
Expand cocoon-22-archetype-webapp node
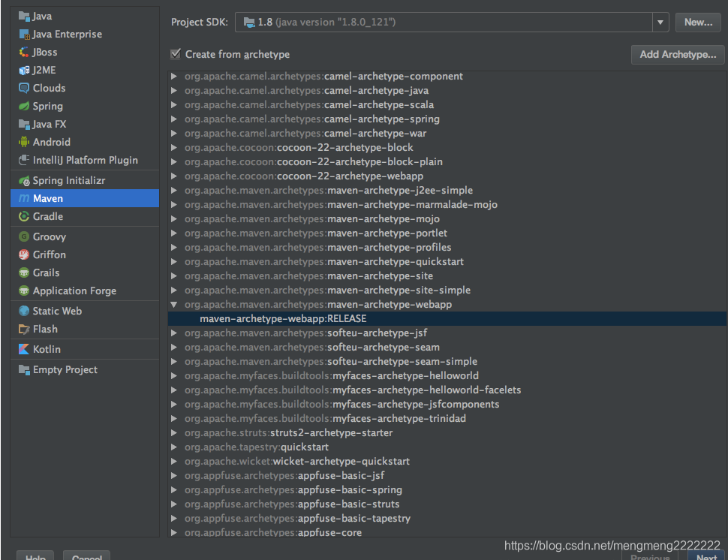(173, 176)
